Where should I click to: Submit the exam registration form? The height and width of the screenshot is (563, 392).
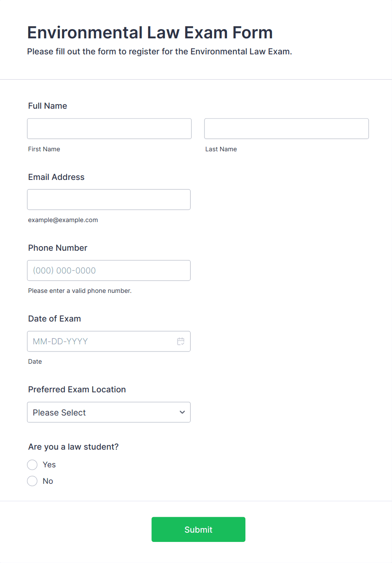199,529
